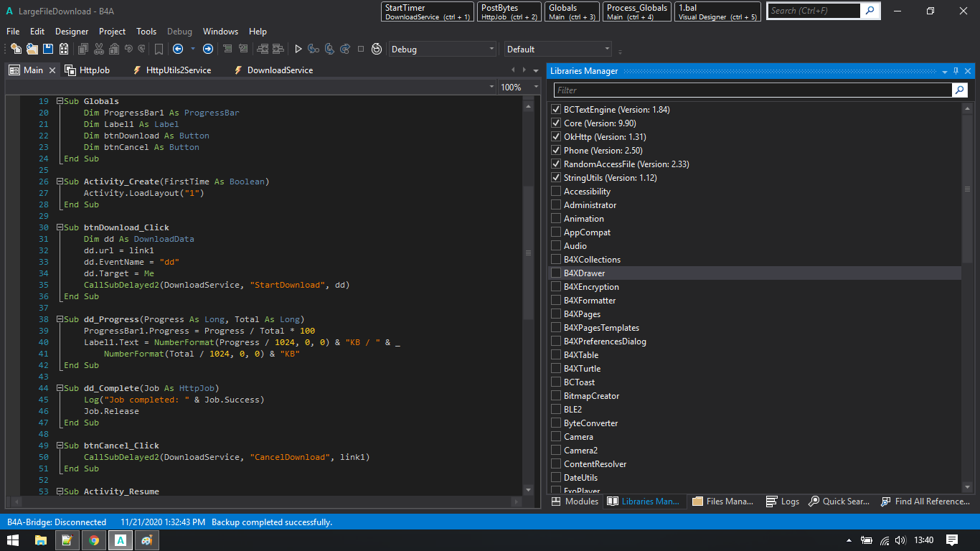Image resolution: width=980 pixels, height=551 pixels.
Task: Click the Redo toolbar icon
Action: point(142,49)
